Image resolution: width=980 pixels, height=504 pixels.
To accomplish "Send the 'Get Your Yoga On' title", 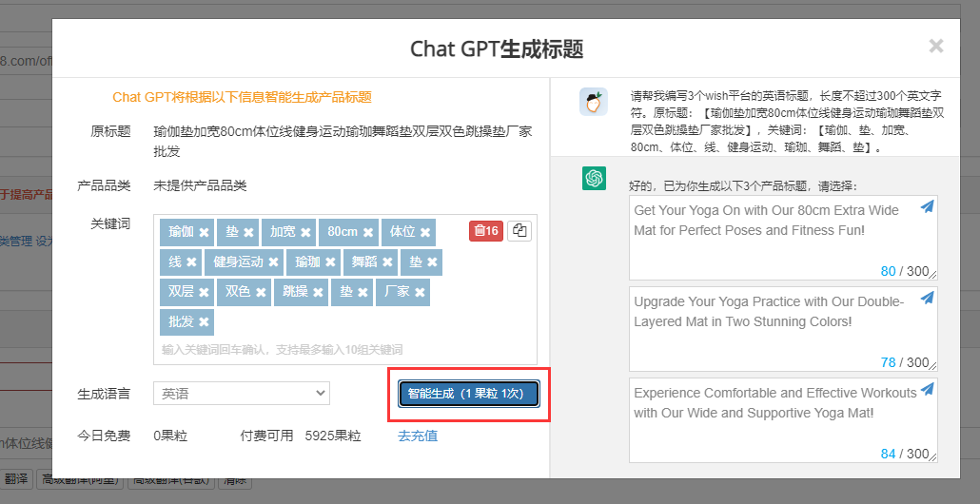I will (928, 206).
